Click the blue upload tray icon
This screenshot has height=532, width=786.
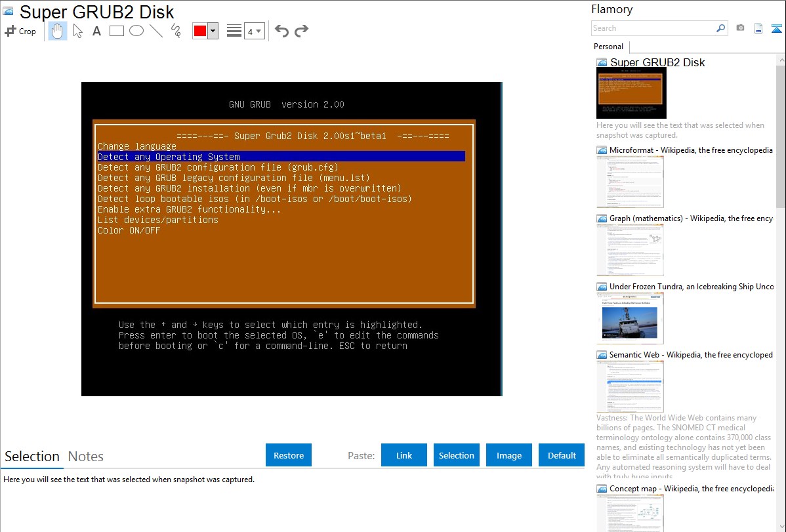[x=776, y=28]
